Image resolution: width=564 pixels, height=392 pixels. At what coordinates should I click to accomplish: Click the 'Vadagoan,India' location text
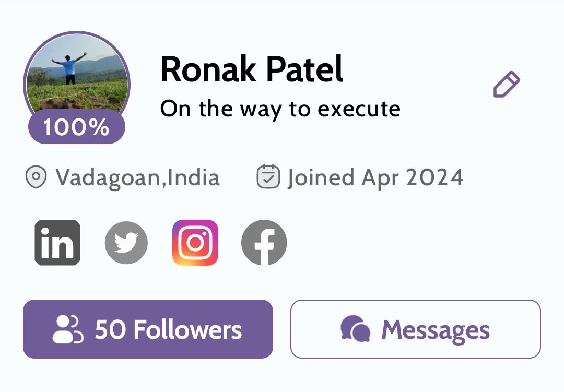pyautogui.click(x=138, y=177)
